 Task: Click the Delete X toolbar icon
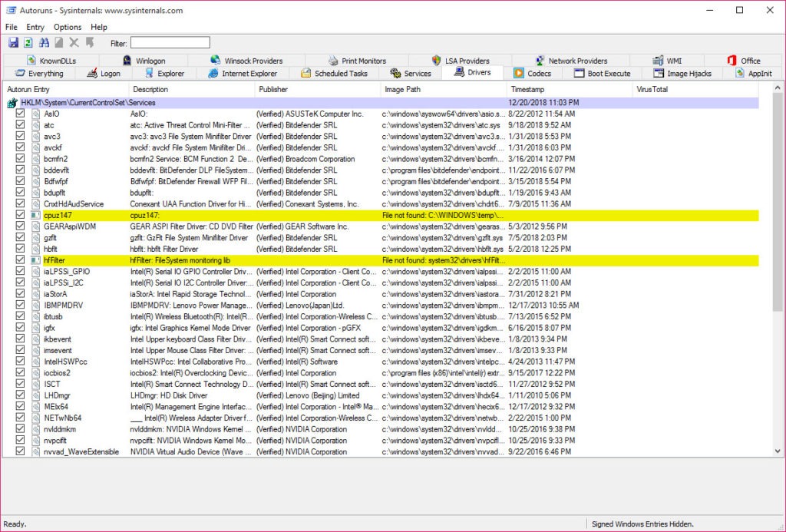(x=74, y=43)
